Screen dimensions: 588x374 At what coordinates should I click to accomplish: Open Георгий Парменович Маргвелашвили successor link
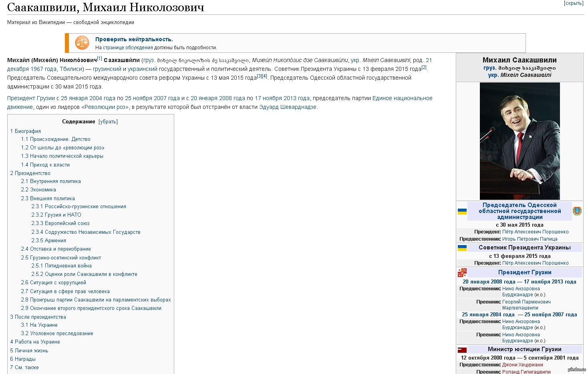[x=526, y=305]
